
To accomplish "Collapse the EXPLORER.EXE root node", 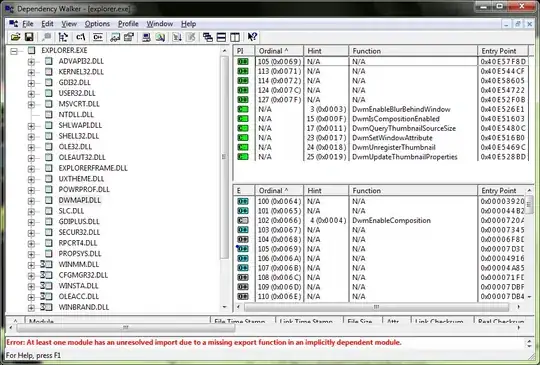I will (x=14, y=52).
